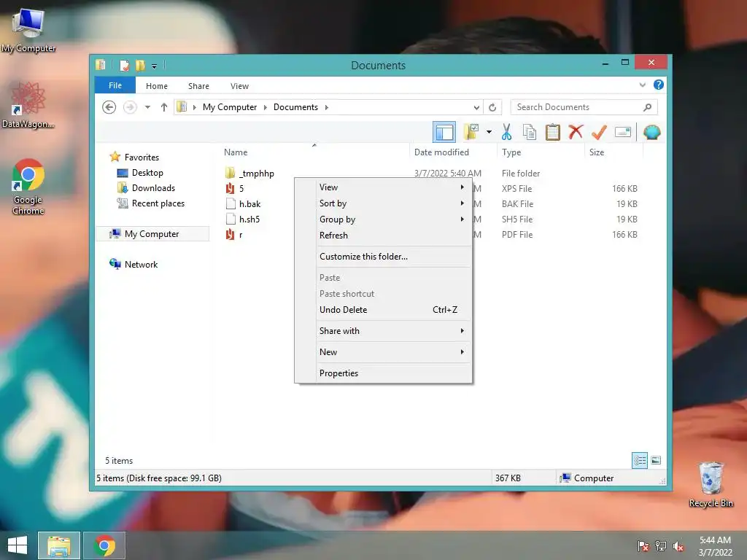Expand the arrow after Documents breadcrumb

(326, 107)
